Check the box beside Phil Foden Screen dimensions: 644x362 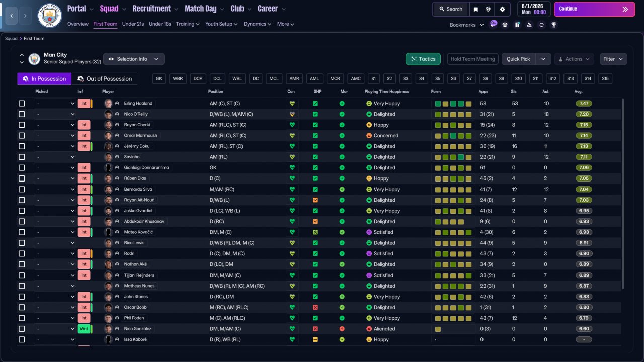[x=22, y=318]
